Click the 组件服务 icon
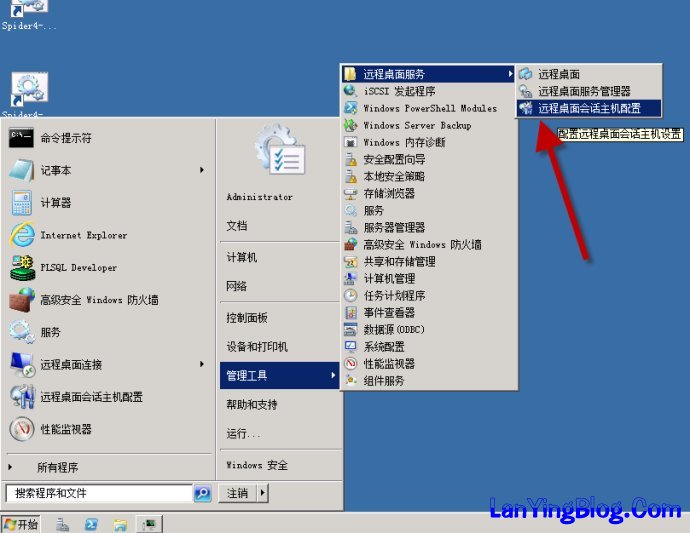The height and width of the screenshot is (533, 690). click(x=351, y=381)
